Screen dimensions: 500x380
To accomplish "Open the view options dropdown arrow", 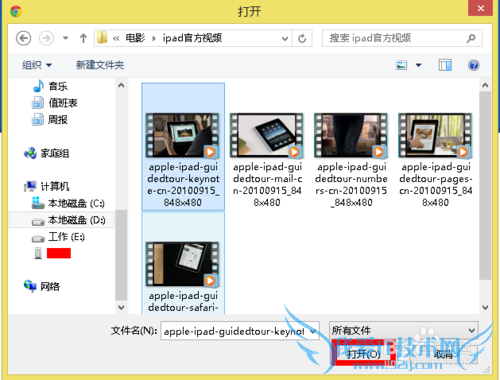I will coord(418,65).
